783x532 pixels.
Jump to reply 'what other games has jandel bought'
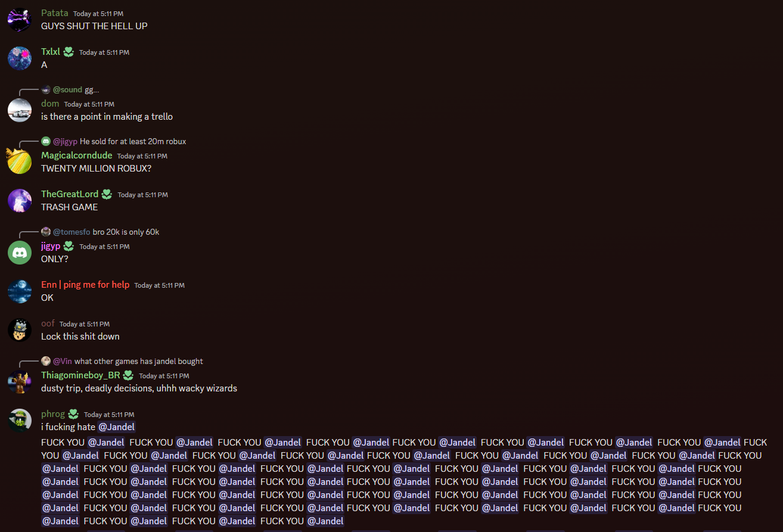tap(138, 362)
